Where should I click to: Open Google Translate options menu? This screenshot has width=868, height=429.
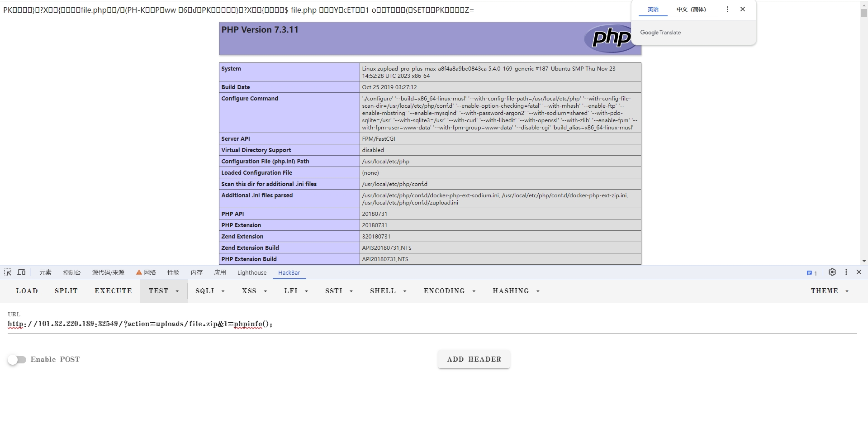[x=727, y=10]
